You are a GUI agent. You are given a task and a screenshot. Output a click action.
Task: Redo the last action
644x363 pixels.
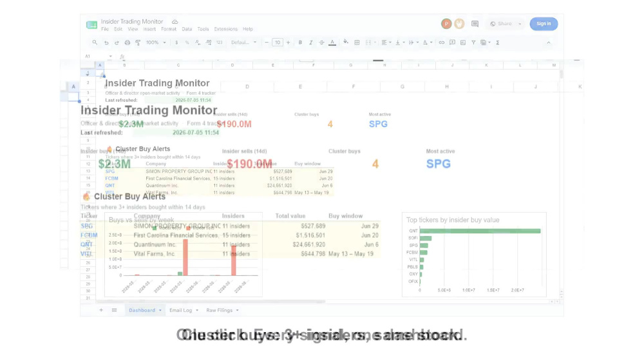click(x=117, y=43)
